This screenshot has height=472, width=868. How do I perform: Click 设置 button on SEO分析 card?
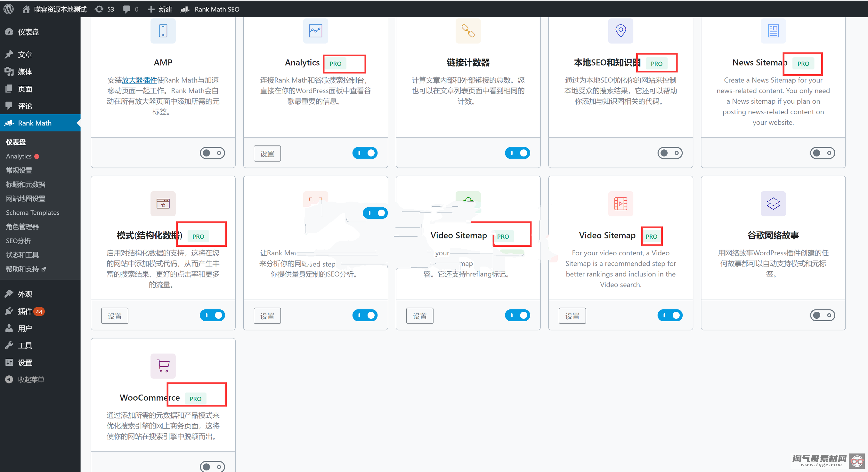[267, 316]
